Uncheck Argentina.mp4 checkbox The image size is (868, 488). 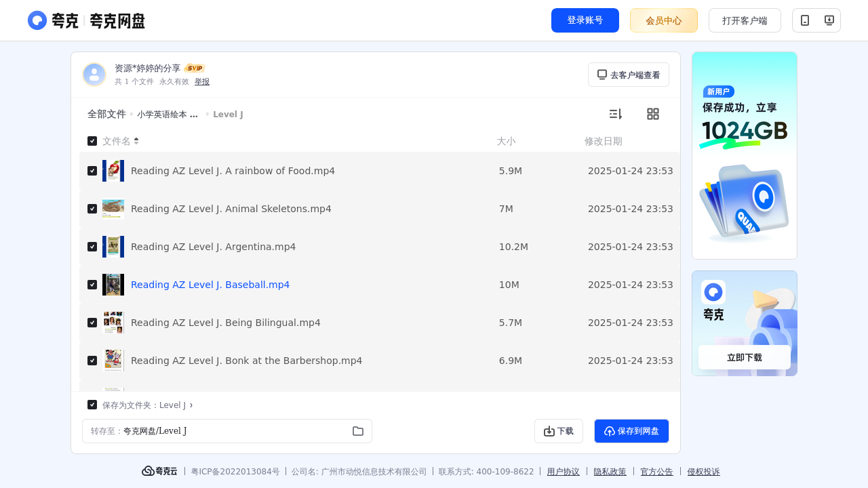[x=92, y=247]
